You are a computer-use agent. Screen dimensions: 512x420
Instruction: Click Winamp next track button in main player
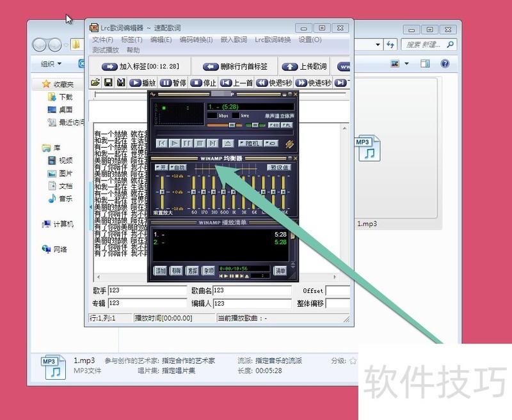click(x=212, y=143)
